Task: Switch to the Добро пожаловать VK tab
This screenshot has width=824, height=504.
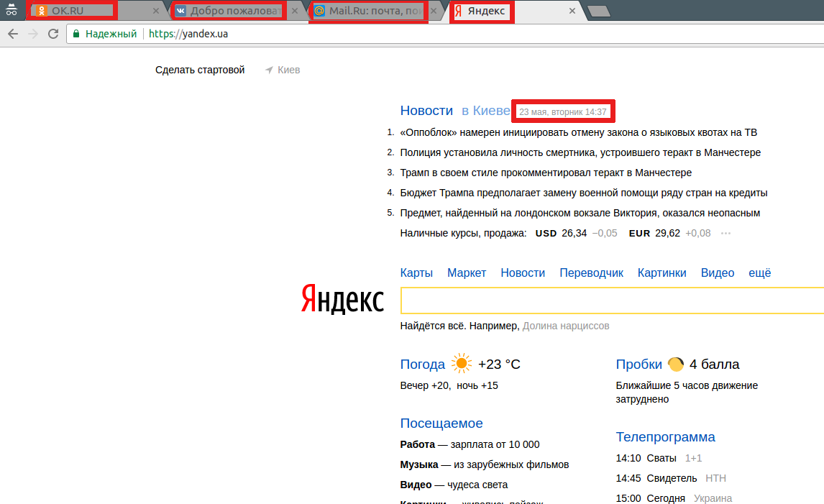Action: click(x=235, y=11)
